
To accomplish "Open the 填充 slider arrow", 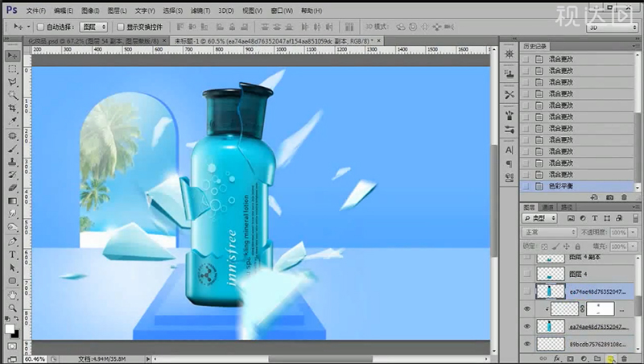I will pyautogui.click(x=633, y=246).
